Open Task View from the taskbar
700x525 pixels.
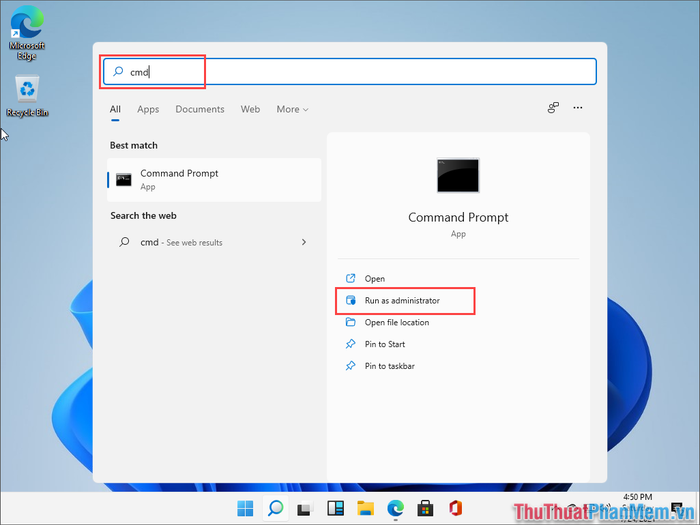(x=305, y=508)
